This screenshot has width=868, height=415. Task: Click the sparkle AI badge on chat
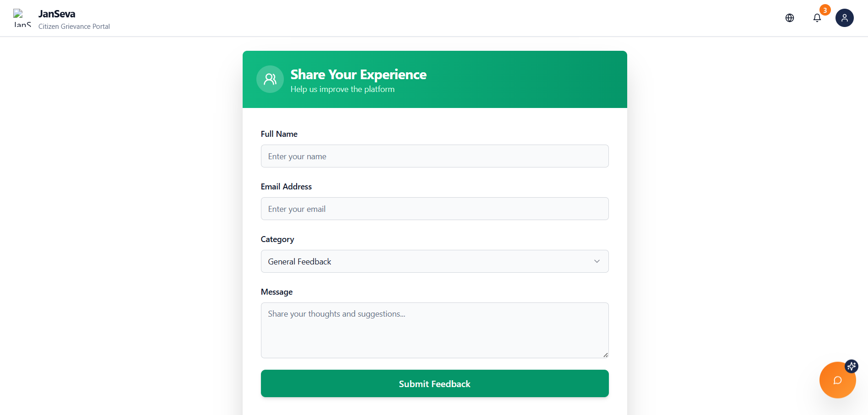[852, 366]
